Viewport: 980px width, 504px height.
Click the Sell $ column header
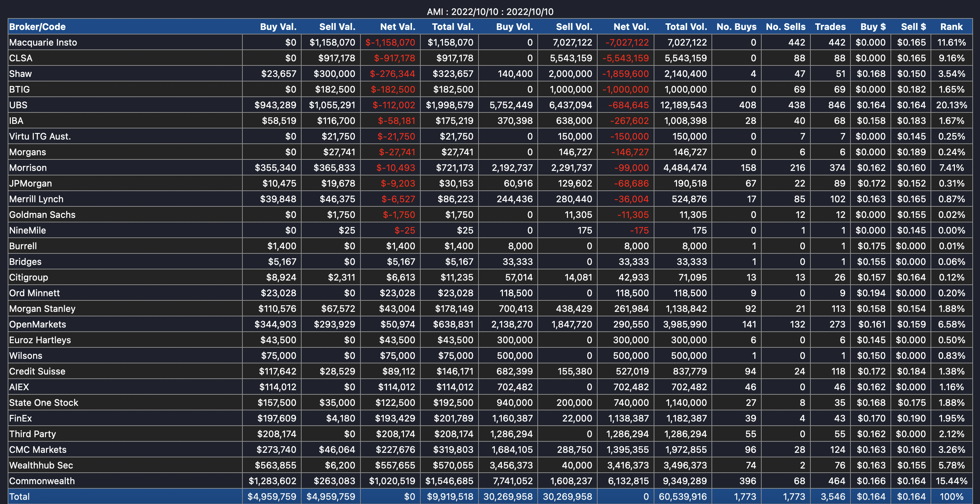pyautogui.click(x=913, y=26)
